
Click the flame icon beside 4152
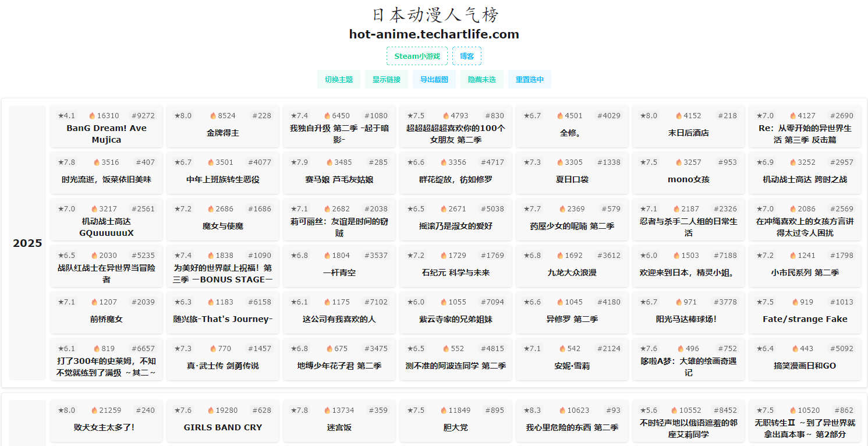pos(679,116)
